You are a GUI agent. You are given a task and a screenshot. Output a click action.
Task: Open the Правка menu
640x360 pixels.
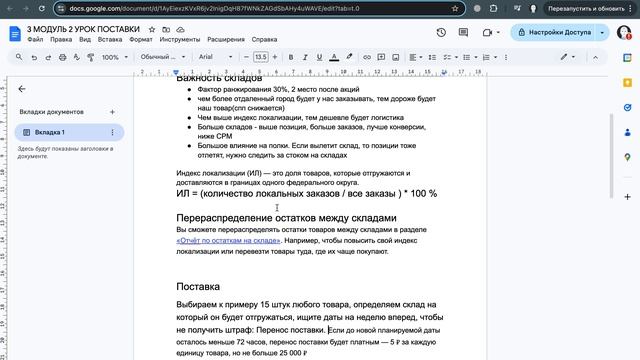[61, 40]
